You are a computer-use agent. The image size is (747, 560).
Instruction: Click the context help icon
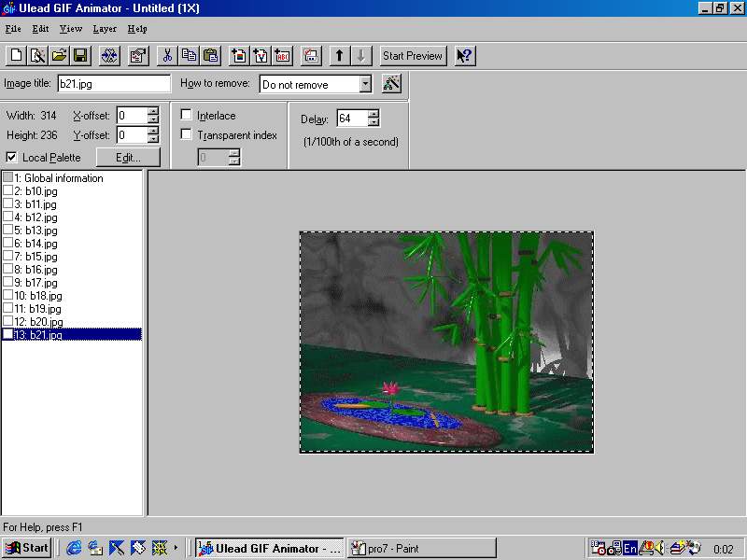(x=464, y=56)
